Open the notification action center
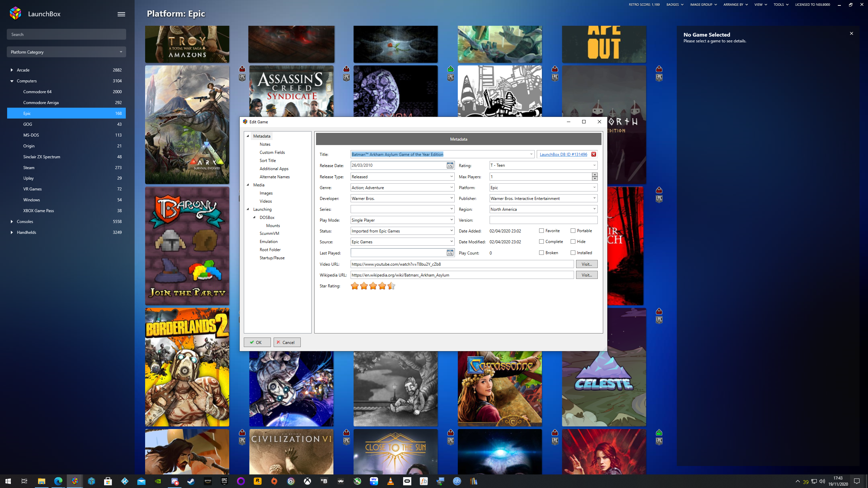This screenshot has width=868, height=488. click(x=857, y=481)
